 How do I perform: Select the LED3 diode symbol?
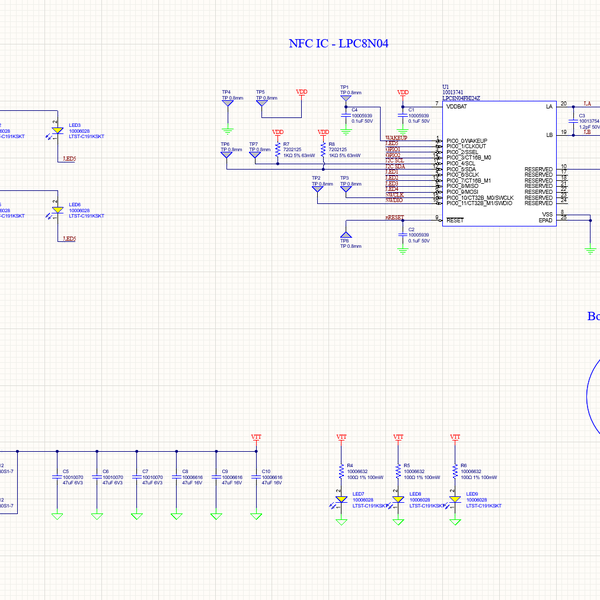(x=57, y=130)
